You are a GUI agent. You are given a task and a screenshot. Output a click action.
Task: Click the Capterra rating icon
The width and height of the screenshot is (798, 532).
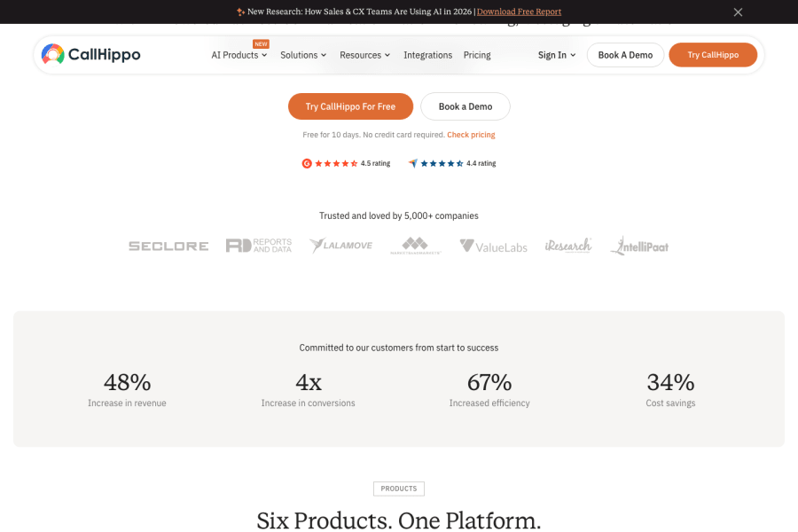(x=412, y=163)
